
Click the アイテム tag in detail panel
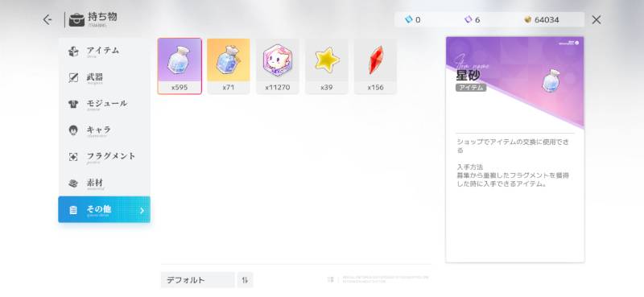(x=471, y=88)
